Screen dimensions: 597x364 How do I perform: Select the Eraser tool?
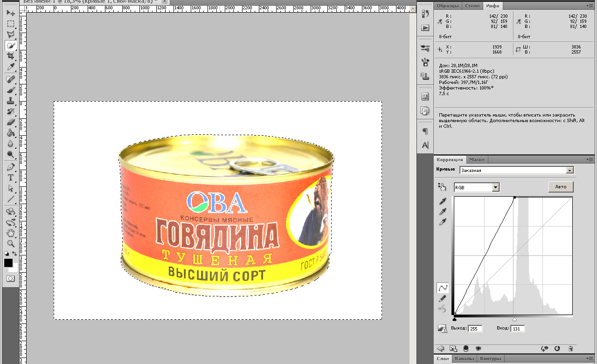click(x=10, y=123)
